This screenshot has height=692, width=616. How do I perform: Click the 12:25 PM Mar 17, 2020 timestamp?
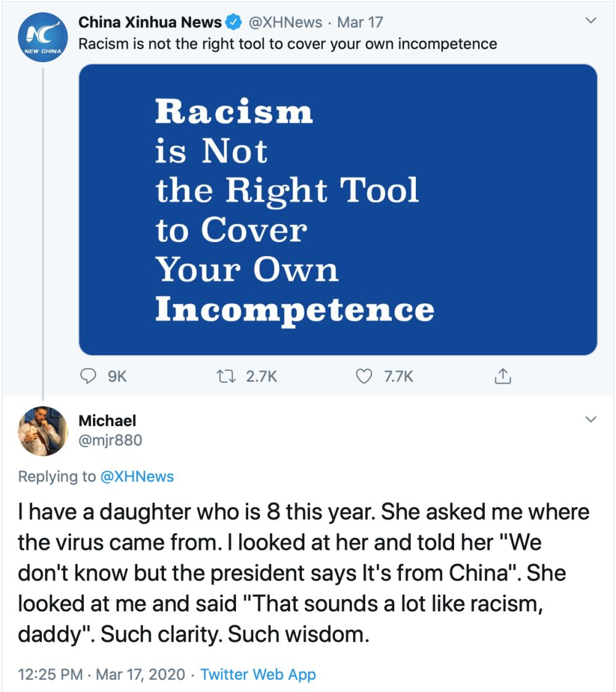pyautogui.click(x=101, y=674)
